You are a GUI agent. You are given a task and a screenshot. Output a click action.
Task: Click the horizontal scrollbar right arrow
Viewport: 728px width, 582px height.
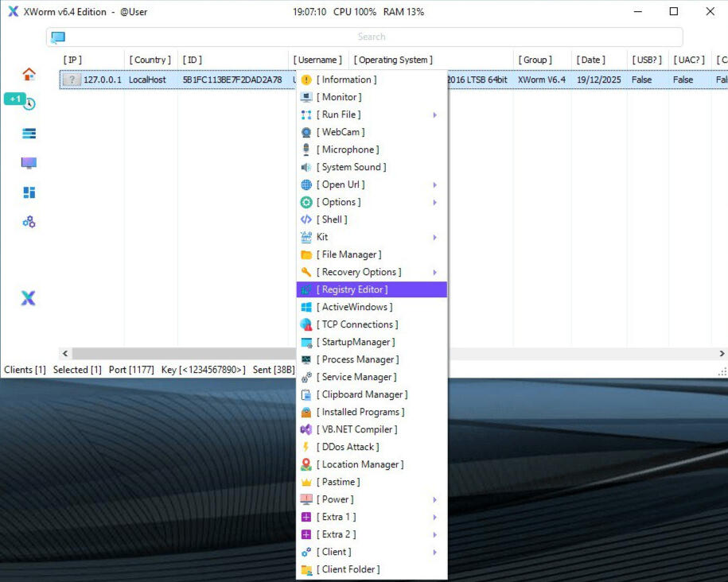click(722, 354)
